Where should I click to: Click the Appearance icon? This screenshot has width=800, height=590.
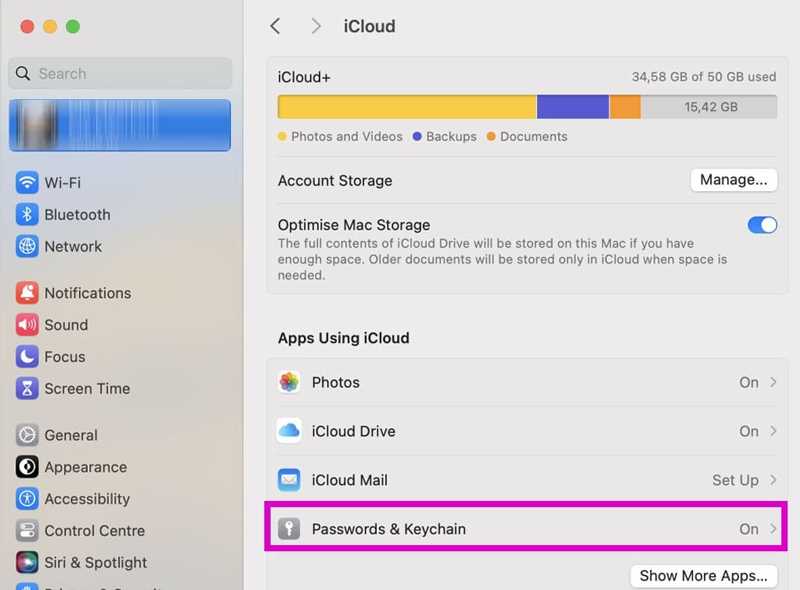(x=27, y=466)
